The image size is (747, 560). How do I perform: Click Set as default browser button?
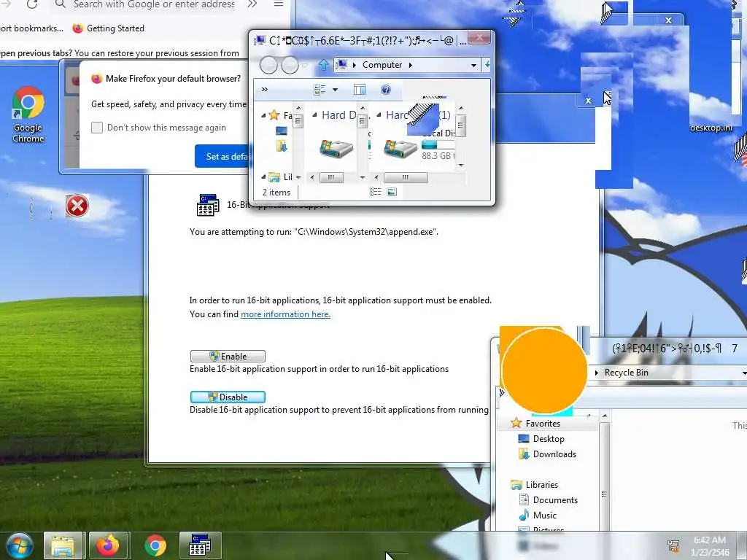(222, 156)
